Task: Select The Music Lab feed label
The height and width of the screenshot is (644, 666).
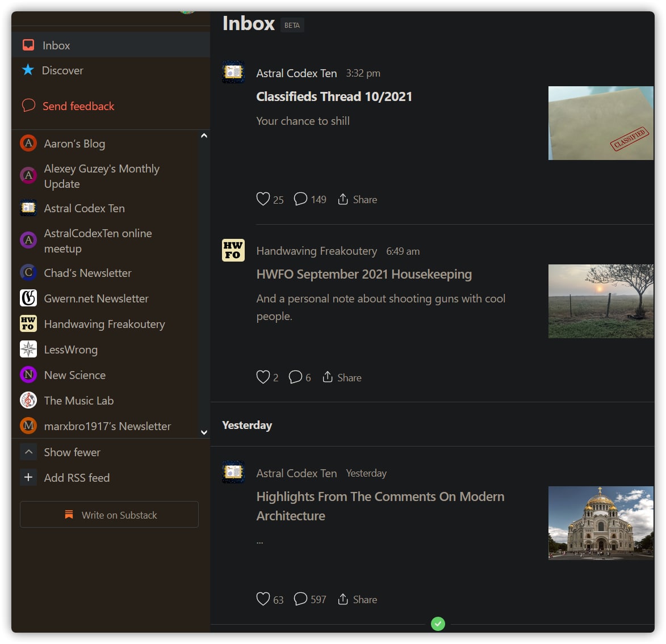Action: coord(79,401)
